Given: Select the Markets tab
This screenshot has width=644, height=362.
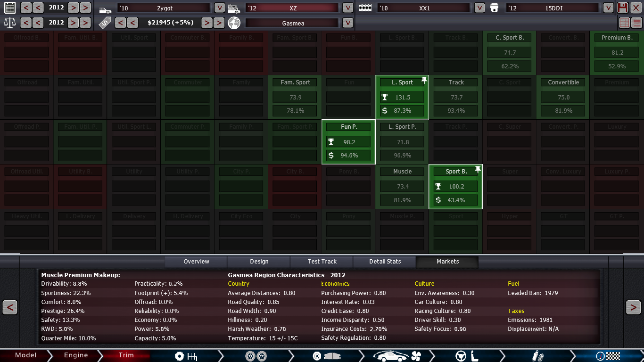Looking at the screenshot, I should coord(447,262).
